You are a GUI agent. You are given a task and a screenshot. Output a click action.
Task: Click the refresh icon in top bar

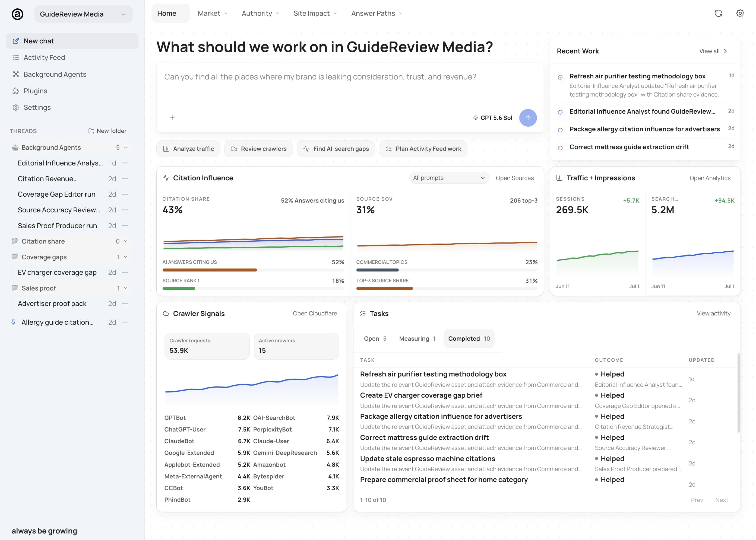(x=718, y=13)
